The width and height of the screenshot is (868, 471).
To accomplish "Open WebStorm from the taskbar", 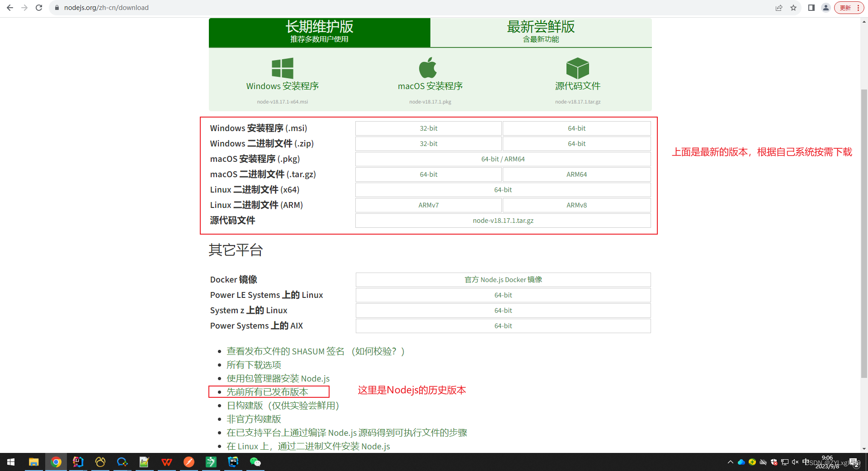I will coord(233,462).
